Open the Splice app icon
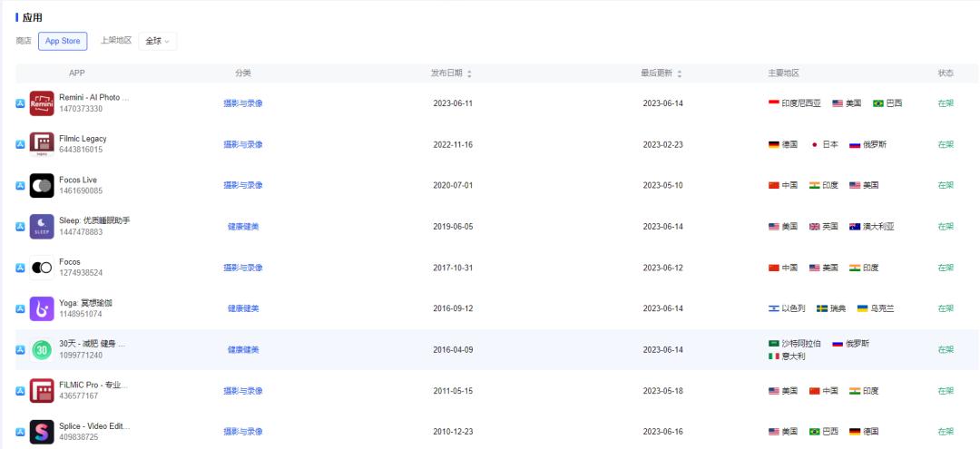Image resolution: width=980 pixels, height=449 pixels. coord(42,432)
